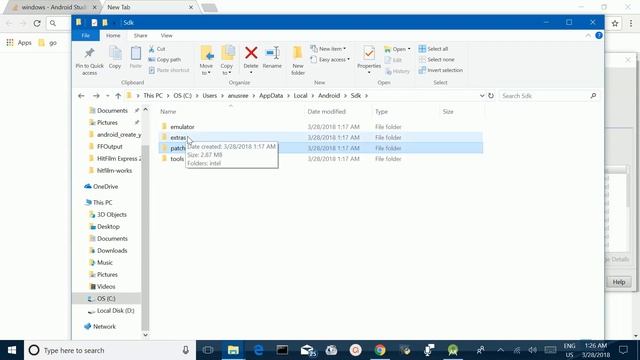
Task: Switch to the View ribbon tab
Action: (167, 36)
